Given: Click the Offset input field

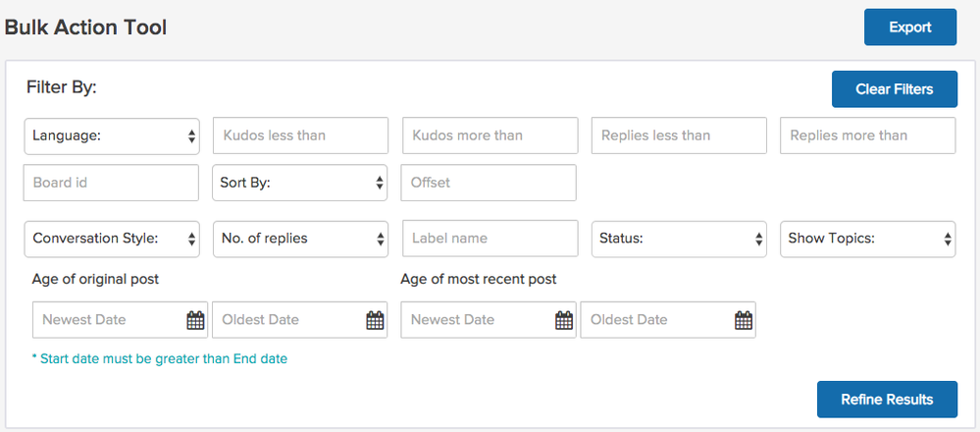Looking at the screenshot, I should pos(490,183).
